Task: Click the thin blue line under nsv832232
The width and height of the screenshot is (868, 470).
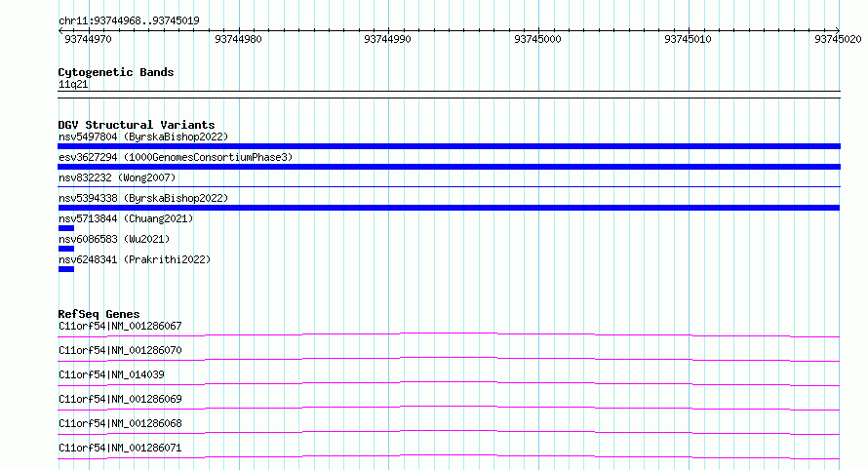Action: [449, 187]
